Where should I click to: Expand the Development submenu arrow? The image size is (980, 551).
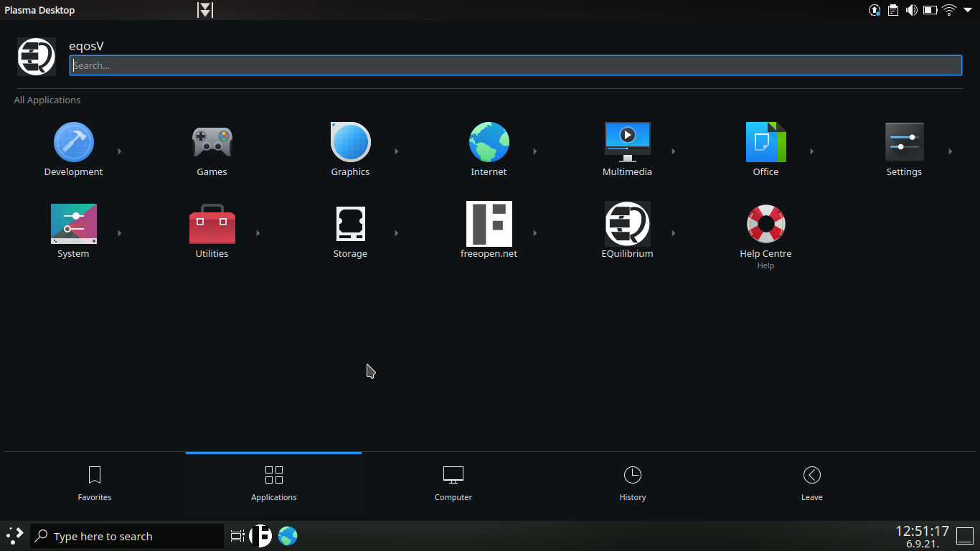tap(120, 151)
